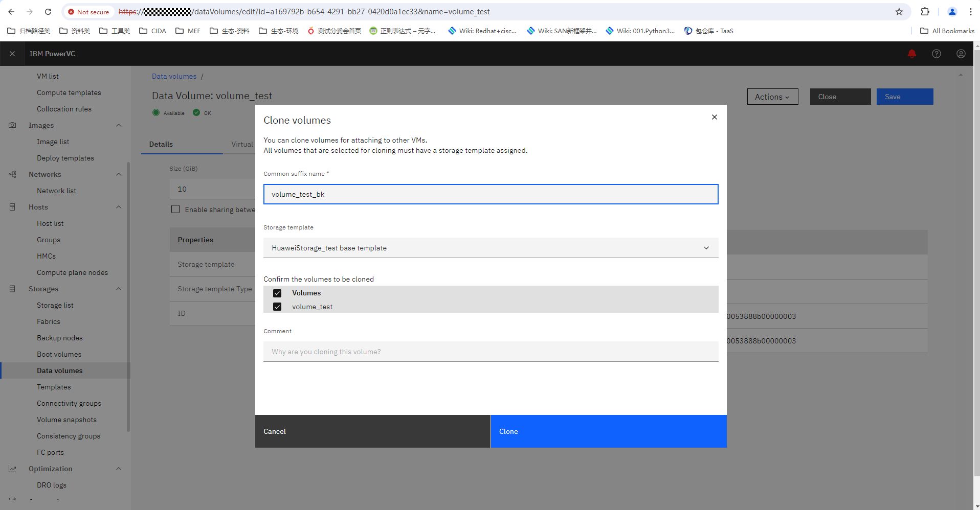Close the side navigation menu with X icon
The height and width of the screenshot is (510, 980).
click(x=12, y=54)
